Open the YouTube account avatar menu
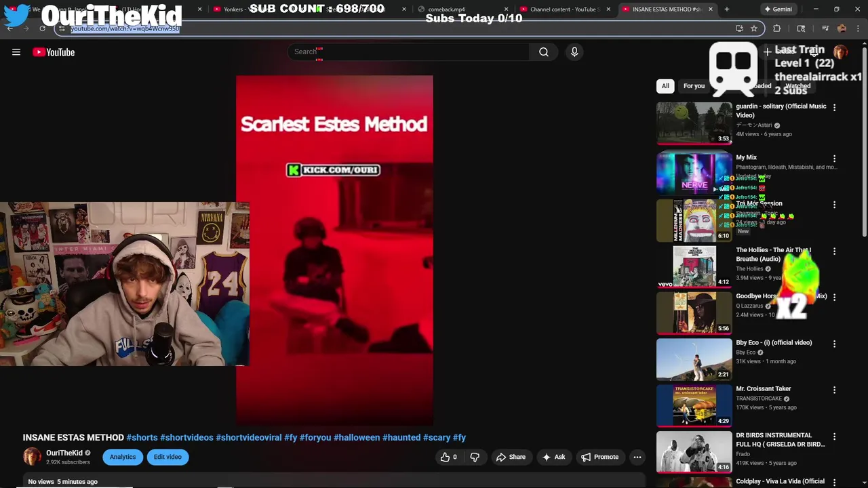 tap(840, 52)
